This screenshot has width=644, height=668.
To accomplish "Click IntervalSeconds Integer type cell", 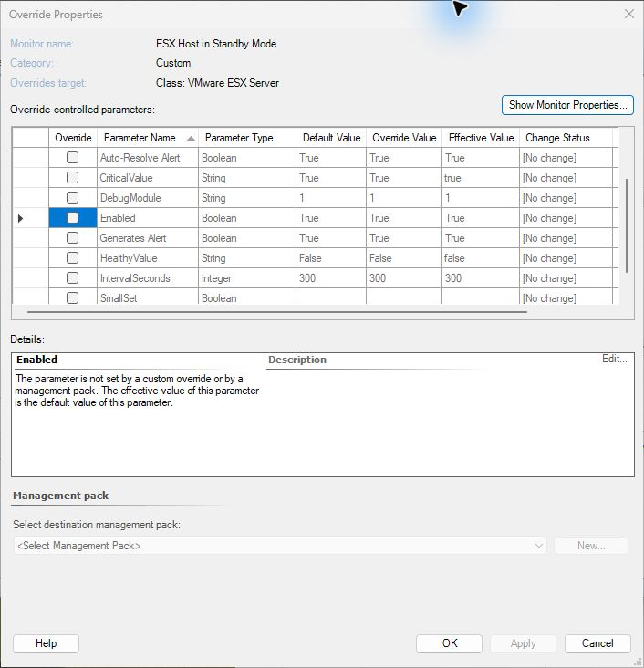I will tap(247, 277).
